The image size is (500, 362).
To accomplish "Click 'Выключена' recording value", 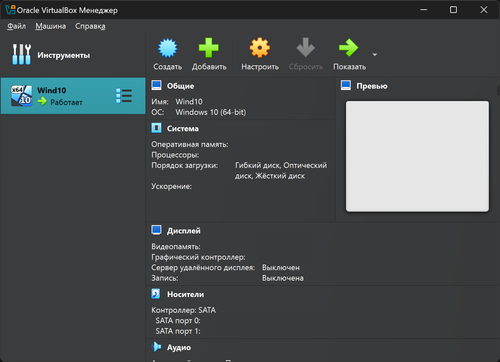I will pyautogui.click(x=283, y=278).
